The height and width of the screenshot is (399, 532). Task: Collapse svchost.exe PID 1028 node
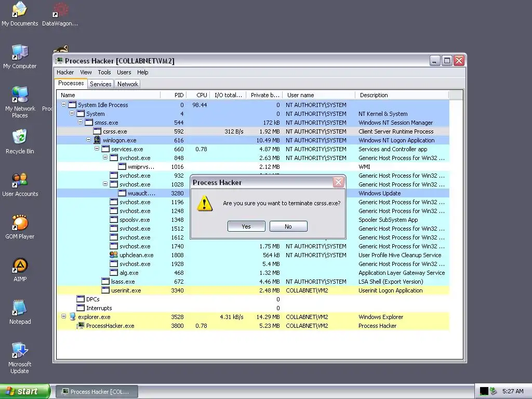point(105,184)
